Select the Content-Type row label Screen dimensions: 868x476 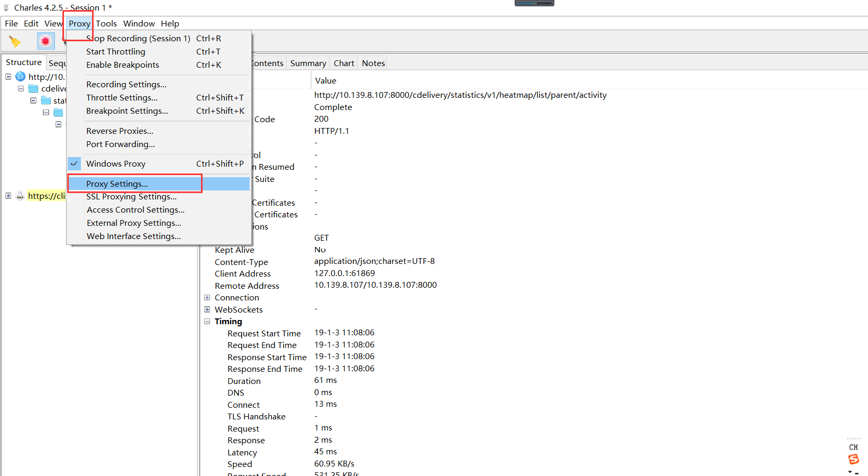click(241, 262)
